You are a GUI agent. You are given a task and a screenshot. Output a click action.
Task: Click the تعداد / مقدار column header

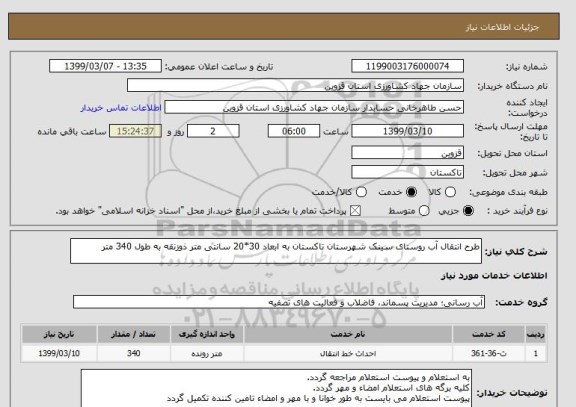pos(133,334)
